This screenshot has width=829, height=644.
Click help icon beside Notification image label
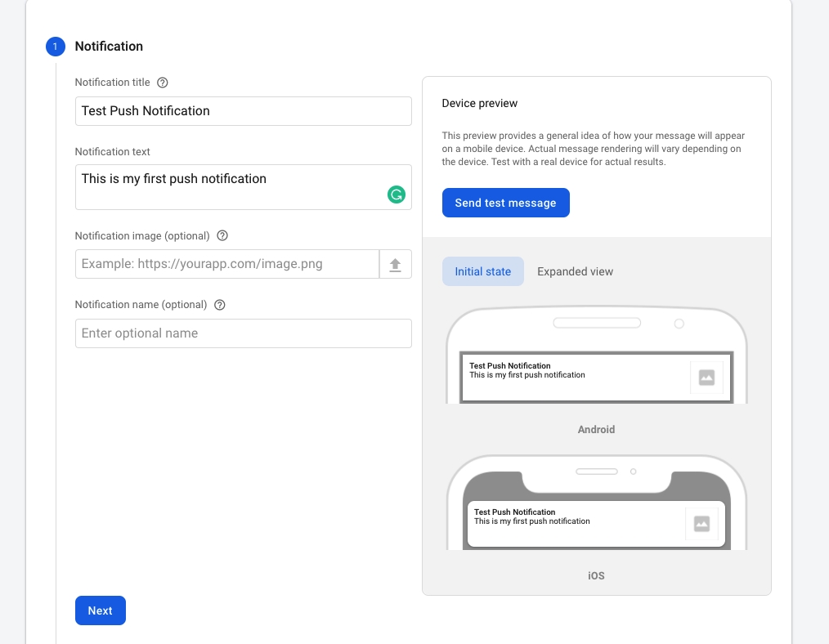pyautogui.click(x=222, y=235)
